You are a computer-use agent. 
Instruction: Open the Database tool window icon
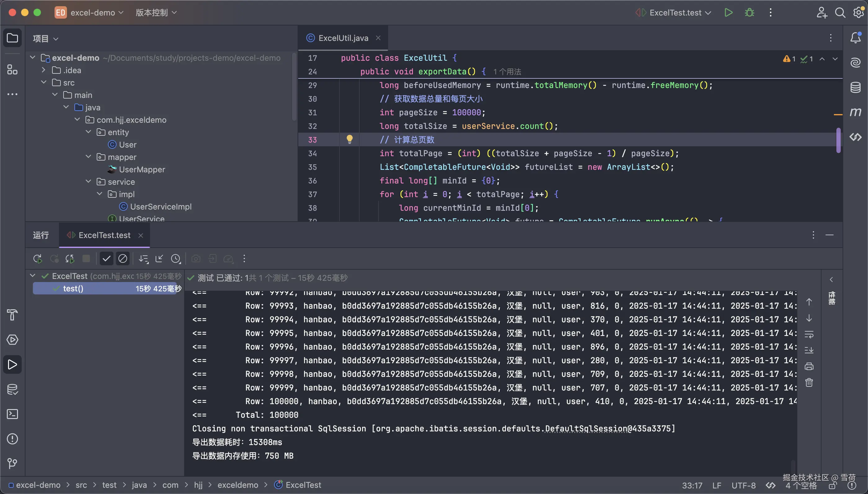point(855,87)
